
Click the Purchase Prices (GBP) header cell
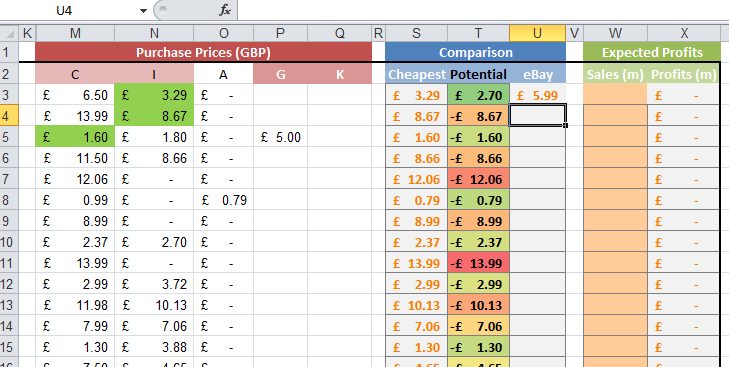click(x=204, y=52)
